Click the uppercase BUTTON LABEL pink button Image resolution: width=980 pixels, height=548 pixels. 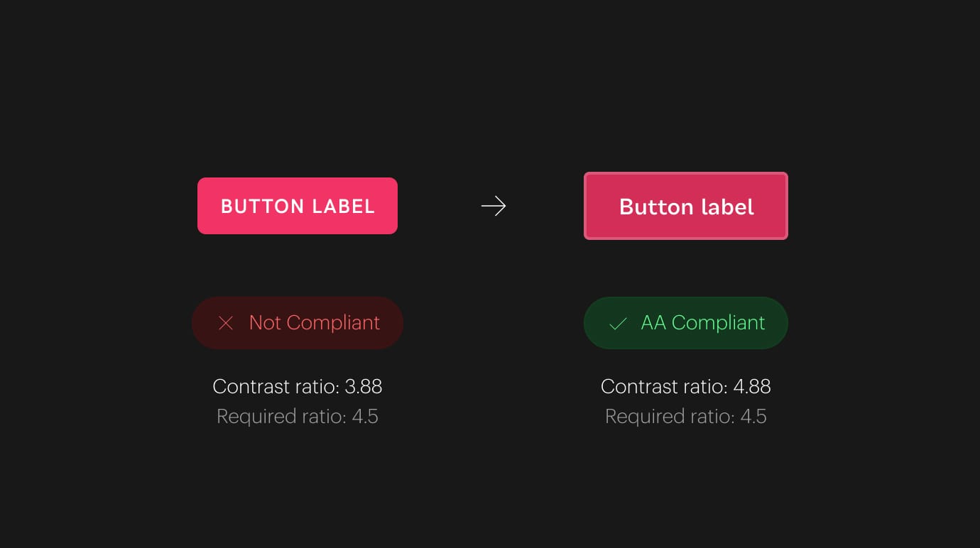click(x=298, y=206)
